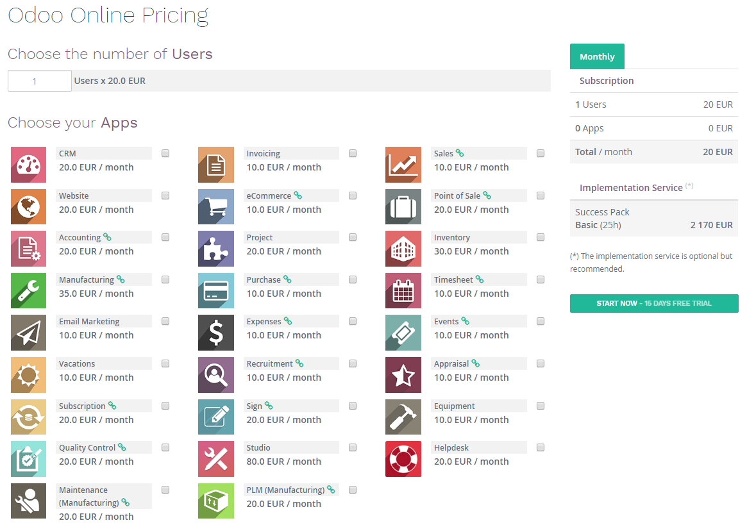Click the number of users input field
This screenshot has height=532, width=756.
(40, 81)
